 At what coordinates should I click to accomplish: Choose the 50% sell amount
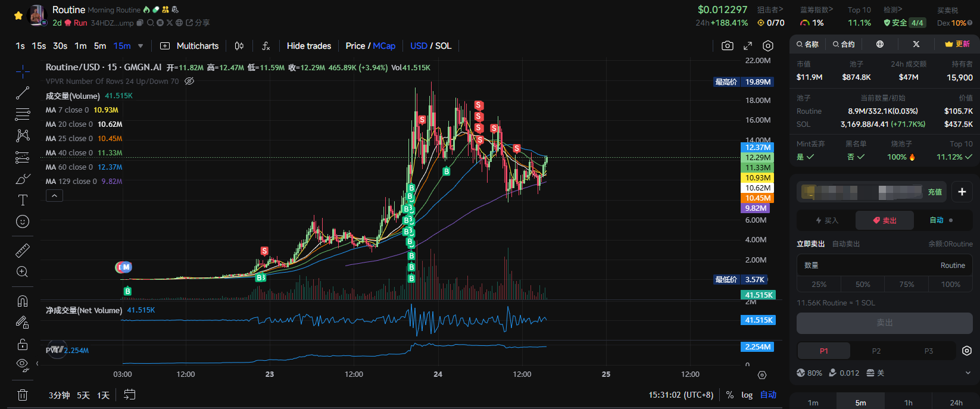coord(863,285)
